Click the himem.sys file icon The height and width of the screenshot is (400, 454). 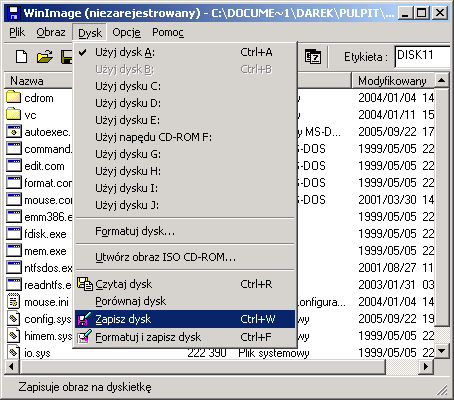(14, 336)
